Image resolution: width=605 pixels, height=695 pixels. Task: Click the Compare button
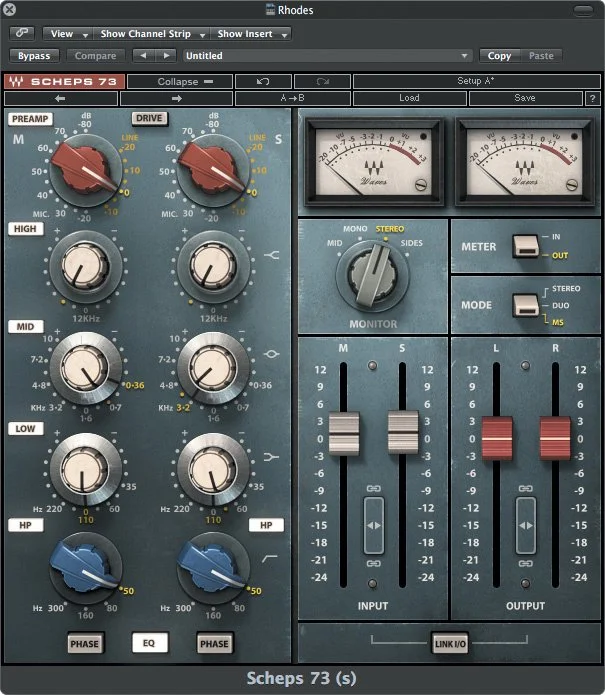[95, 56]
